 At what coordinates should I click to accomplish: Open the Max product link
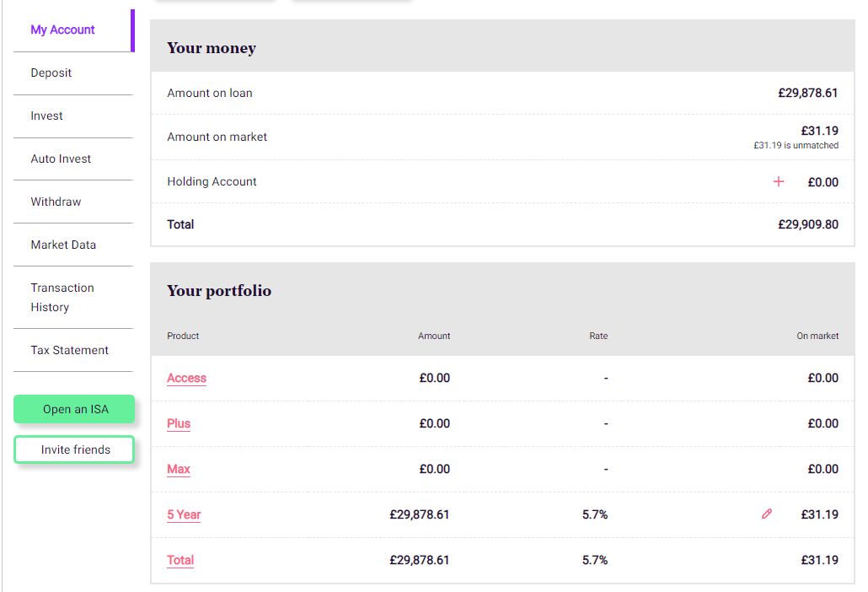pos(179,469)
